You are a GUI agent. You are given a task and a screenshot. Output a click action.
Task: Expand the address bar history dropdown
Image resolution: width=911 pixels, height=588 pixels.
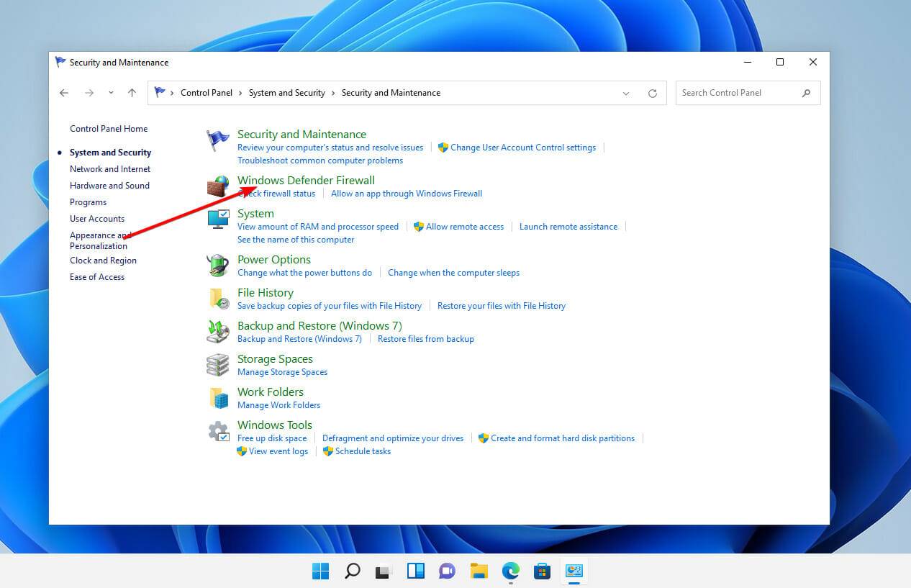[626, 93]
